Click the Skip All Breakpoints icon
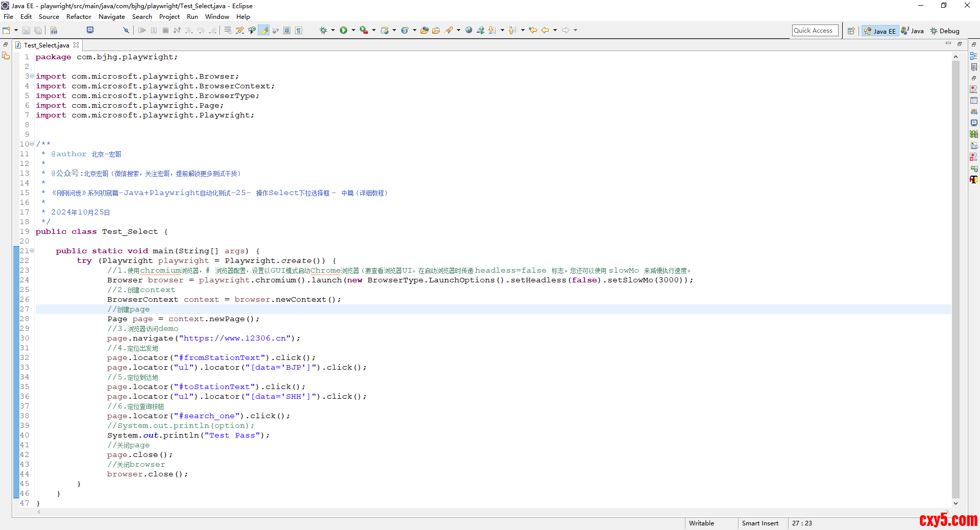The width and height of the screenshot is (980, 530). 126,31
